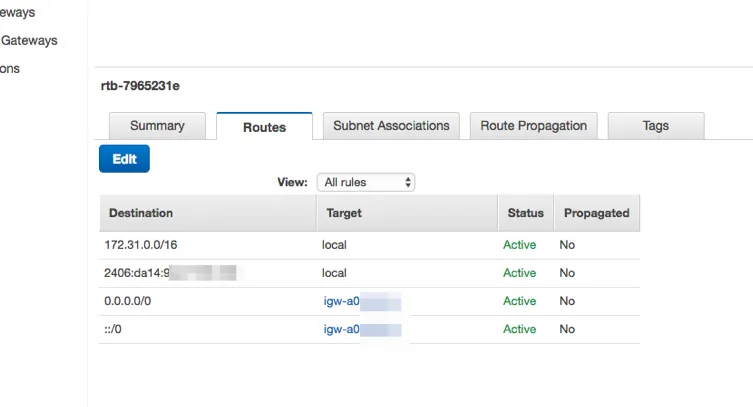Select the Routes tab
Viewport: 753px width, 407px height.
(x=264, y=127)
